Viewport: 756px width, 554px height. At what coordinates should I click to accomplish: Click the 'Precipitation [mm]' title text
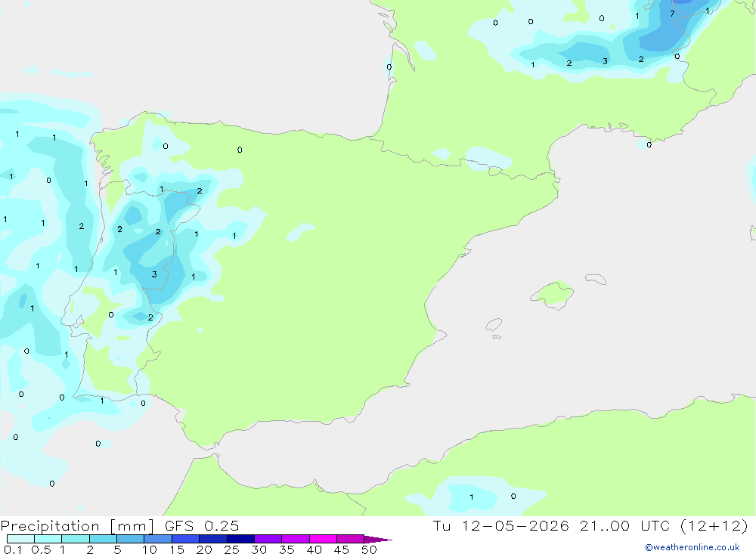(78, 526)
